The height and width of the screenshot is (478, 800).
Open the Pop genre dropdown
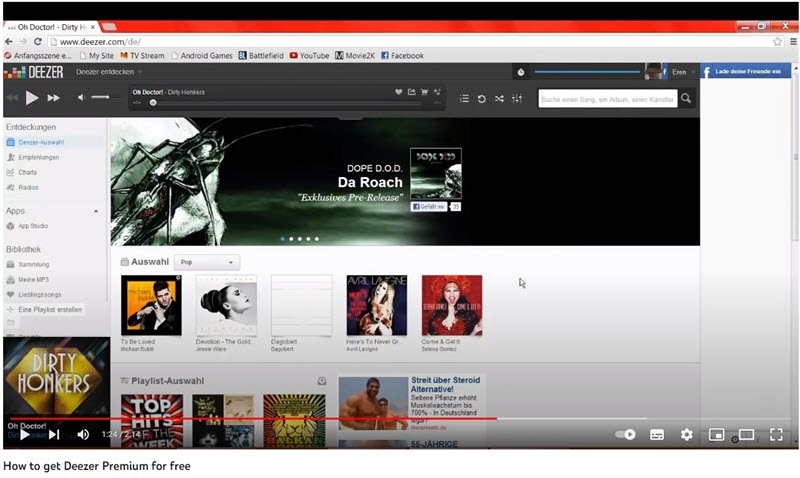(x=207, y=262)
